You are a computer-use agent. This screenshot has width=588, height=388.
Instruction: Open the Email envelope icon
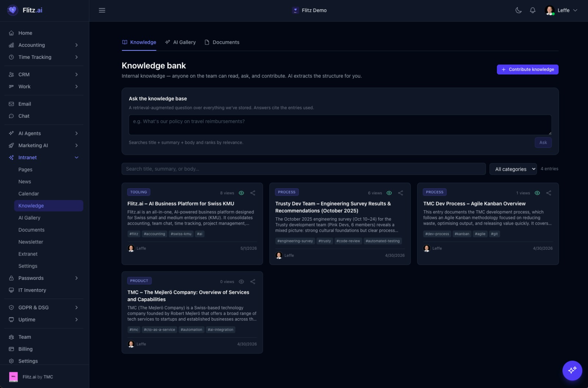pyautogui.click(x=11, y=104)
